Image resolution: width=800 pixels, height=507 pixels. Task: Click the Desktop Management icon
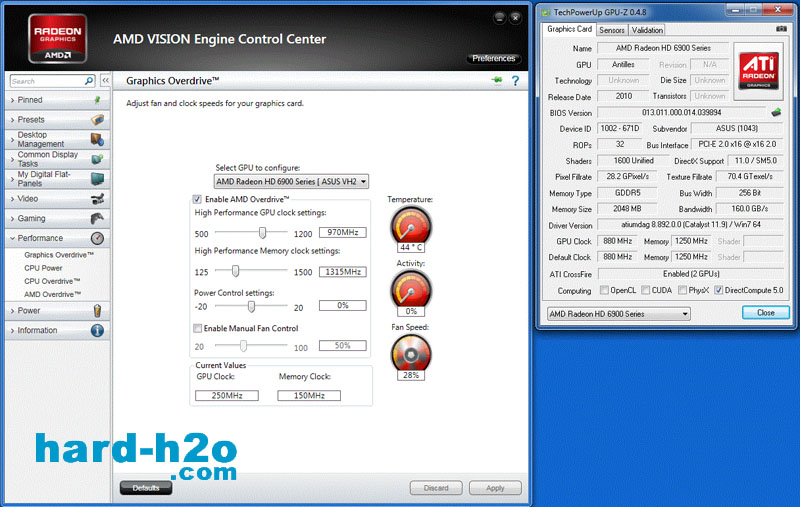tap(97, 139)
